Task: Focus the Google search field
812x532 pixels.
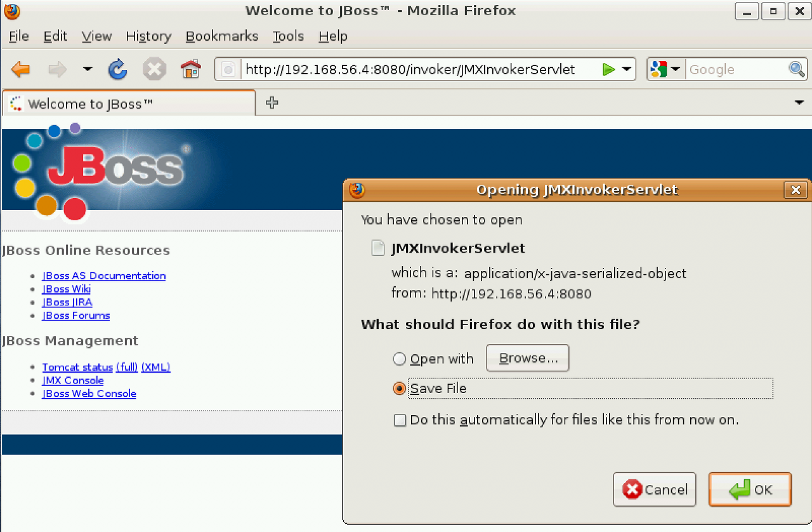Action: tap(737, 69)
